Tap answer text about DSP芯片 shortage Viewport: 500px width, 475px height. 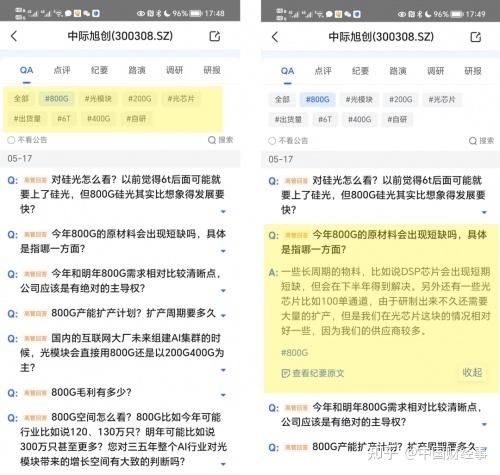point(386,301)
